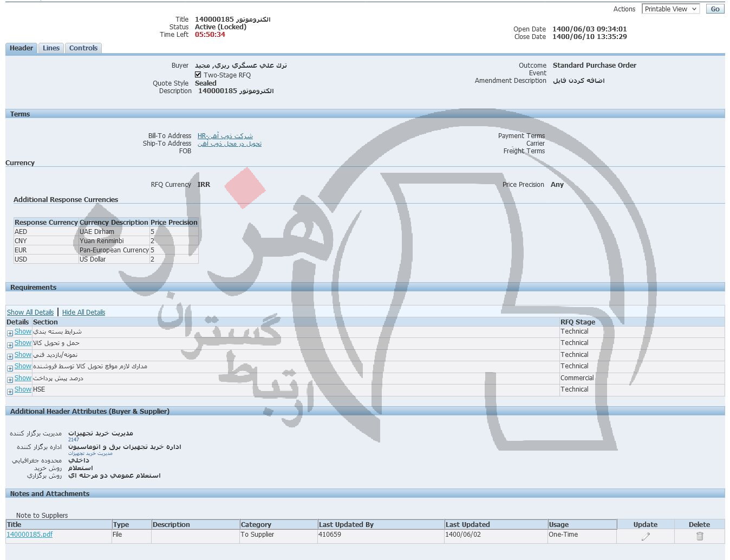Expand plus icon for نمونه/بازديد فني row
Screen dimensions: 730x560
(10, 356)
